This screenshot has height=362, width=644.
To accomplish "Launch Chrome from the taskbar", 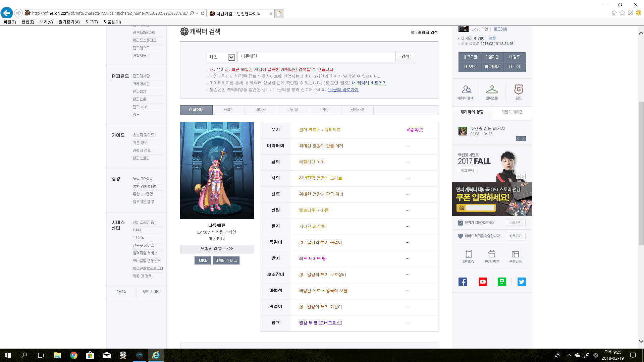I will (x=73, y=355).
